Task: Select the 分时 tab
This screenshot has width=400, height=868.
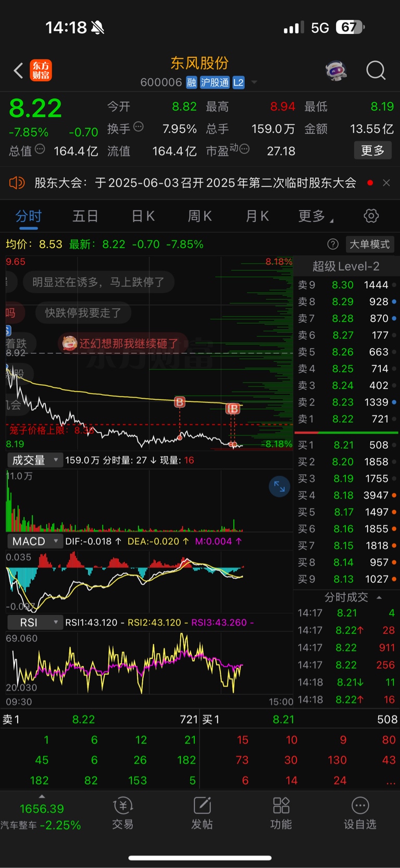Action: click(29, 216)
